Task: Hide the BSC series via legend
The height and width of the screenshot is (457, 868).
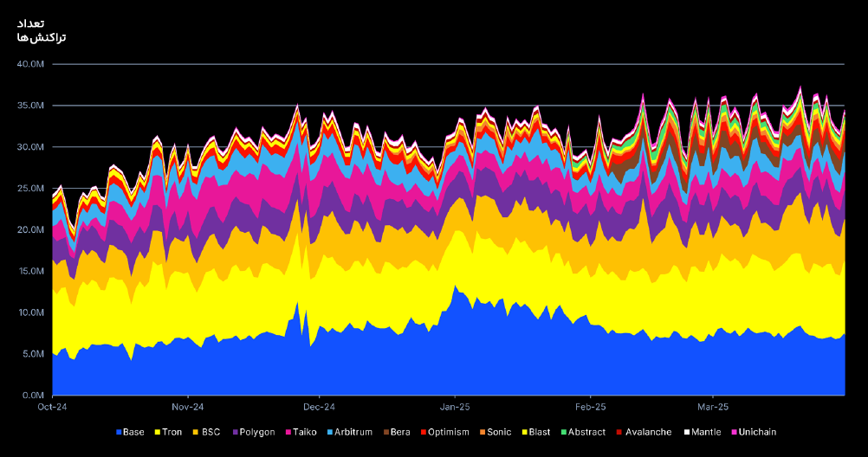Action: [x=207, y=432]
